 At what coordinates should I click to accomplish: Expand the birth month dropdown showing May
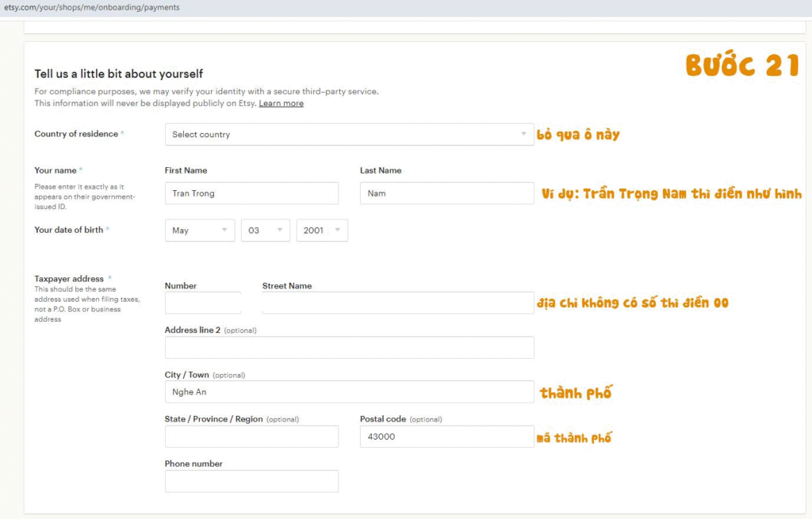pos(200,231)
